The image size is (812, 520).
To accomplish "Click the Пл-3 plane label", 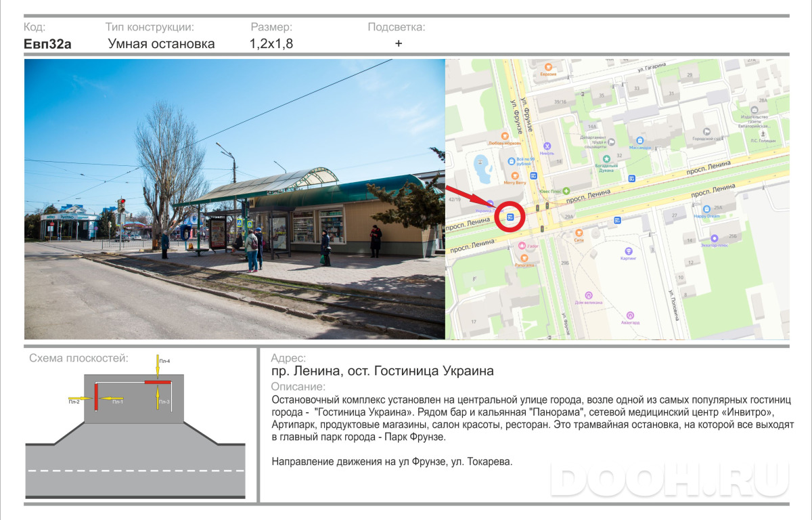I will [x=164, y=402].
